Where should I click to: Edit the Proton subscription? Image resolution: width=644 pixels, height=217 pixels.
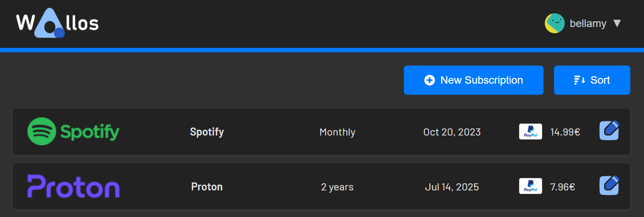pyautogui.click(x=609, y=186)
